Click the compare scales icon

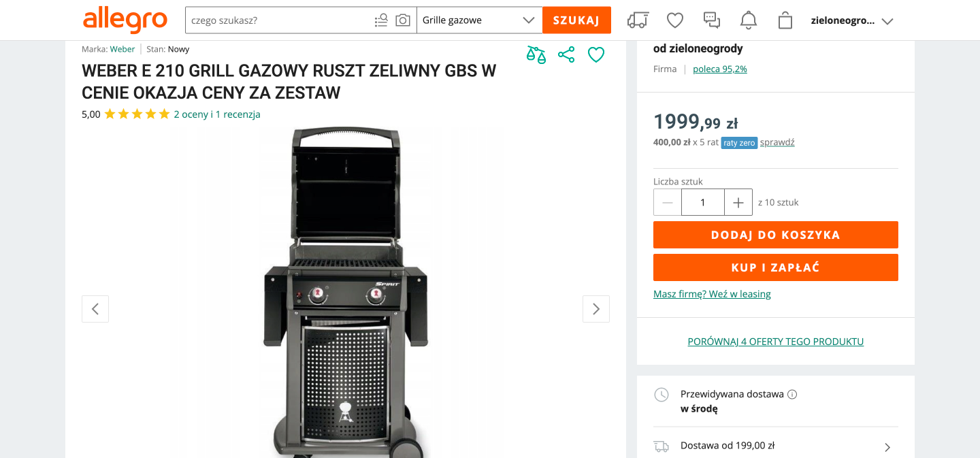coord(536,55)
